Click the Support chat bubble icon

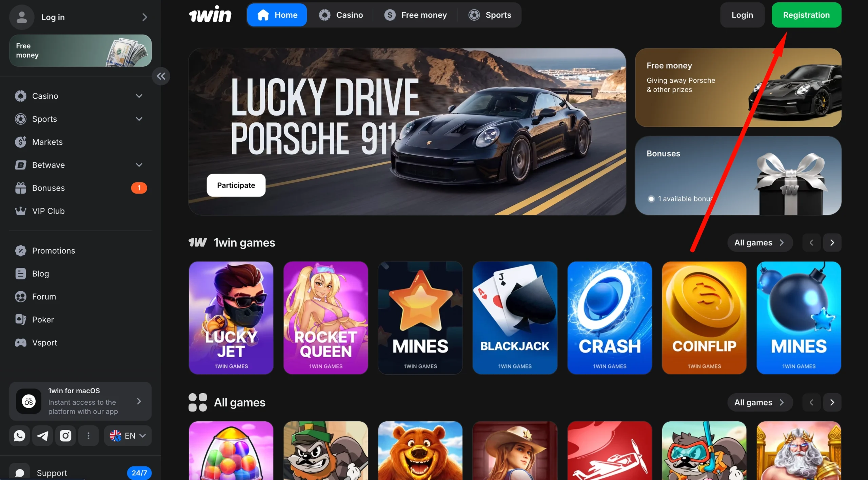(x=20, y=473)
